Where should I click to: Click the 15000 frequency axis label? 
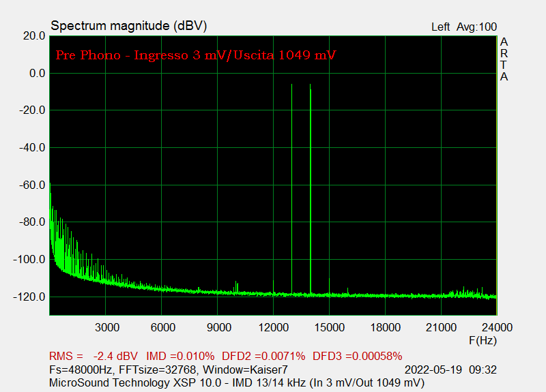point(330,327)
